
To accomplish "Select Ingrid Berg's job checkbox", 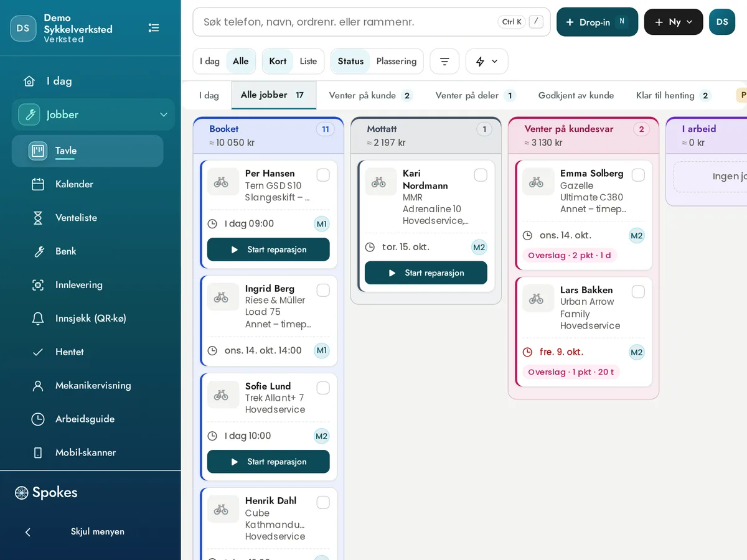I will coord(323,291).
